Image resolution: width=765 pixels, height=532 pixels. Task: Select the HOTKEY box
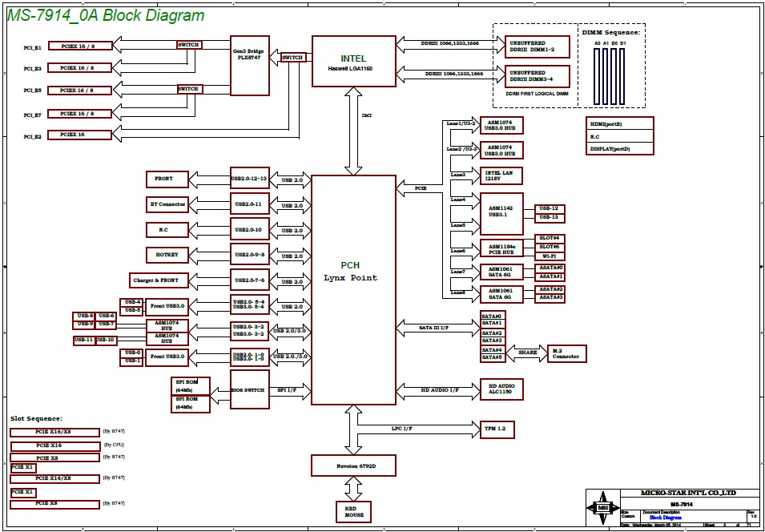pyautogui.click(x=167, y=256)
